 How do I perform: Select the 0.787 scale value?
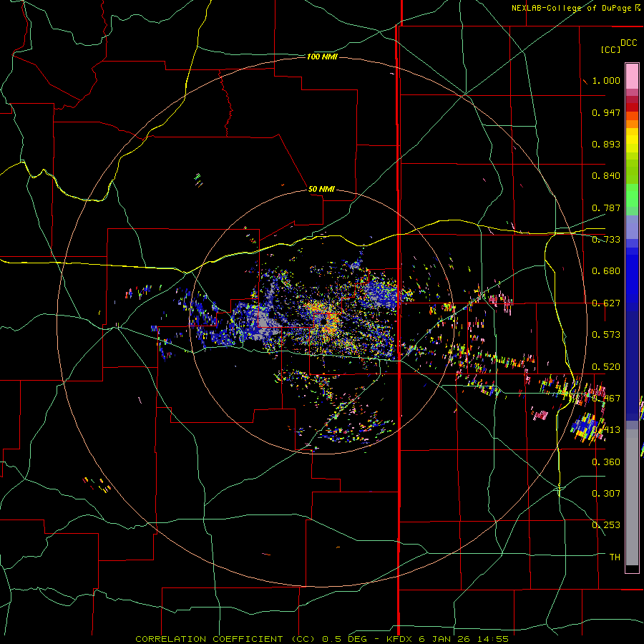(x=606, y=208)
